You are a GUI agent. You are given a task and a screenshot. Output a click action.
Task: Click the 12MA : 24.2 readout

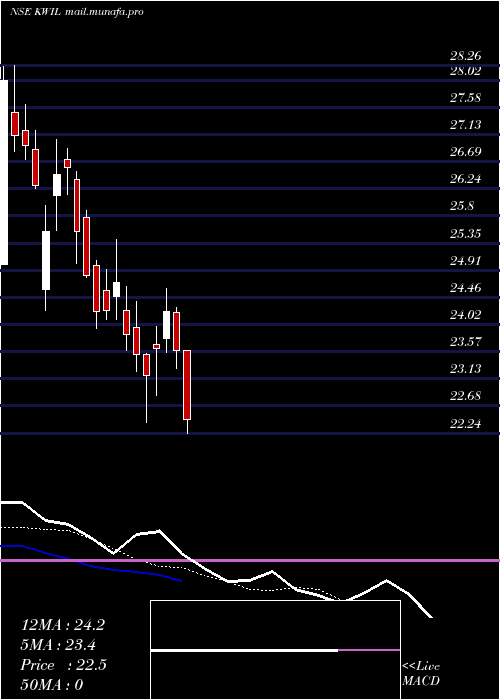coord(63,625)
